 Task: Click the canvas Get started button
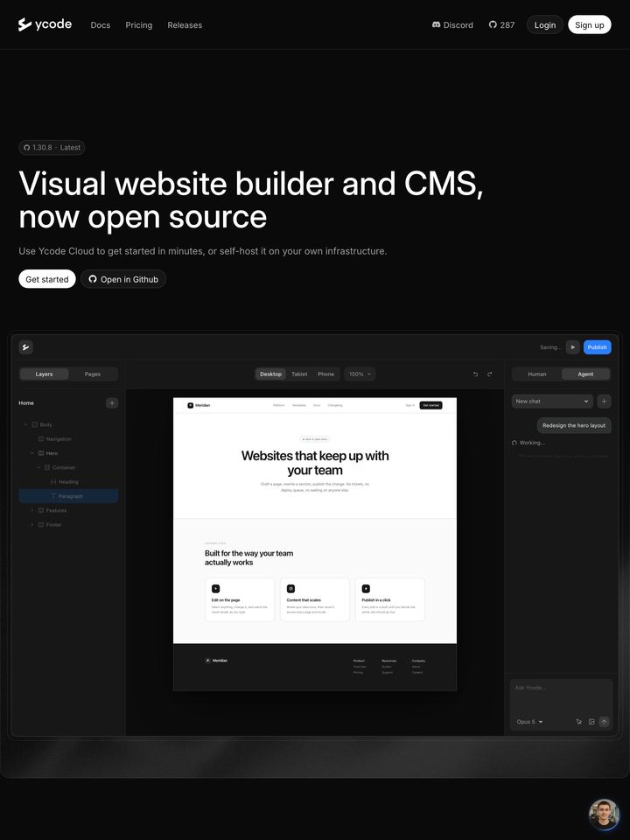click(x=430, y=405)
